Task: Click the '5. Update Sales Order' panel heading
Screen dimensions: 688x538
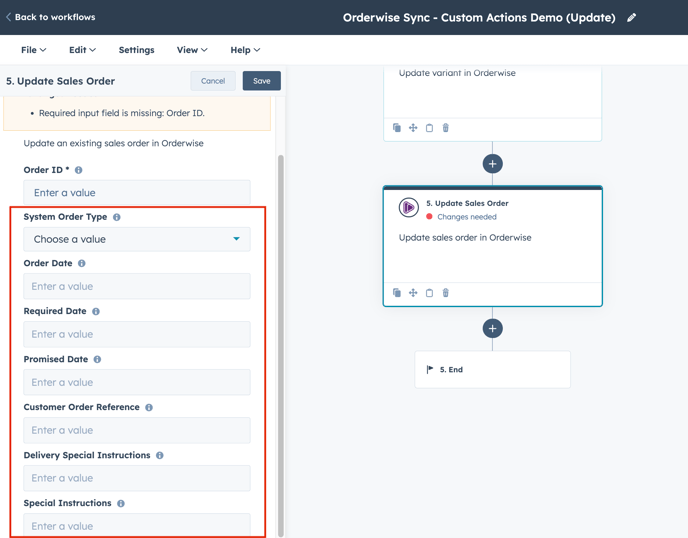Action: tap(61, 81)
